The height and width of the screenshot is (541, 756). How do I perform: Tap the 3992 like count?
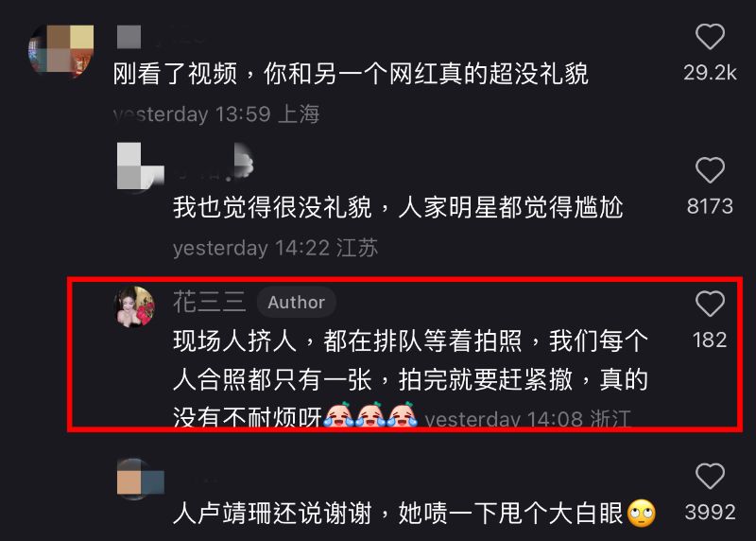point(710,512)
